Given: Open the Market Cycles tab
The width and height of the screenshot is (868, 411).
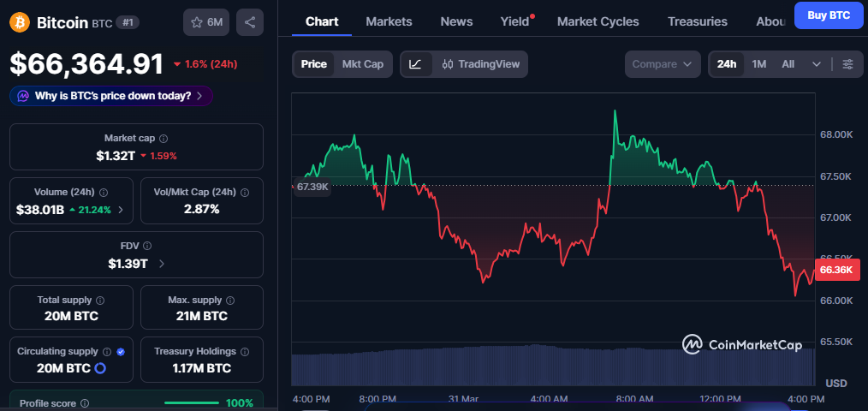Looking at the screenshot, I should pos(597,21).
